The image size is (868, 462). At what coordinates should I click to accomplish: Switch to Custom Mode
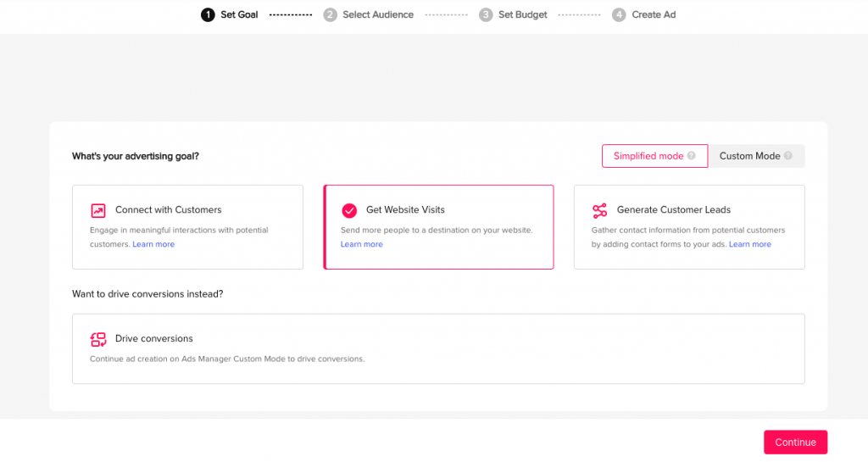756,156
